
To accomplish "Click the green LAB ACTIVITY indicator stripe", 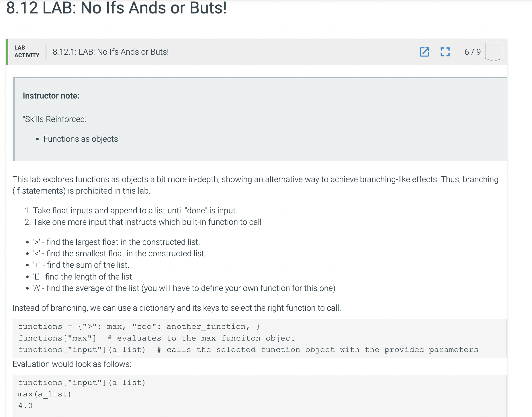I will (x=8, y=52).
